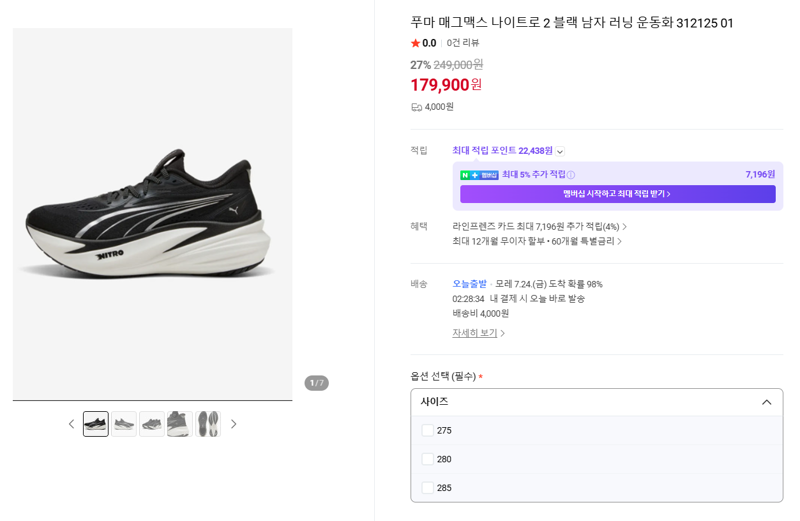The height and width of the screenshot is (521, 800).
Task: Check the 275 size option
Action: pyautogui.click(x=428, y=430)
